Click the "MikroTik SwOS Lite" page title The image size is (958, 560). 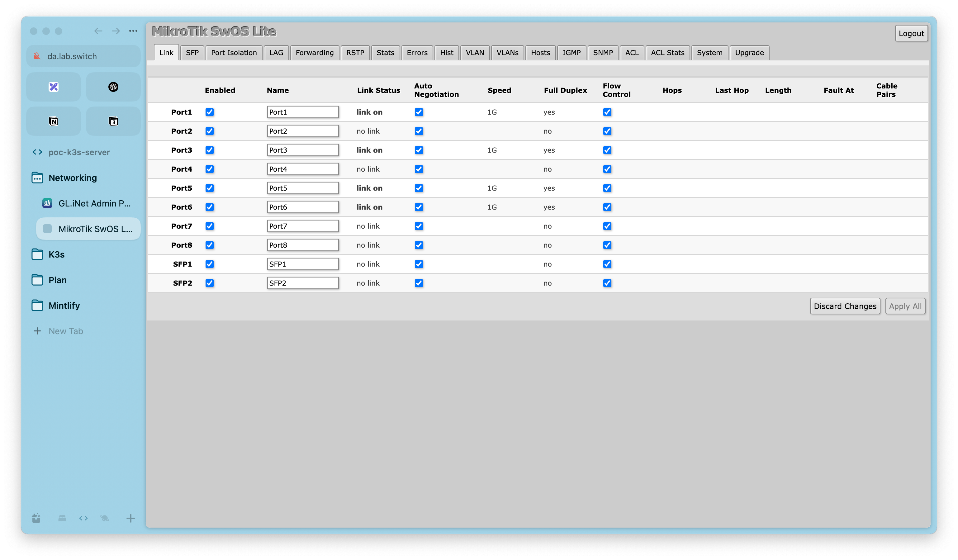point(214,31)
